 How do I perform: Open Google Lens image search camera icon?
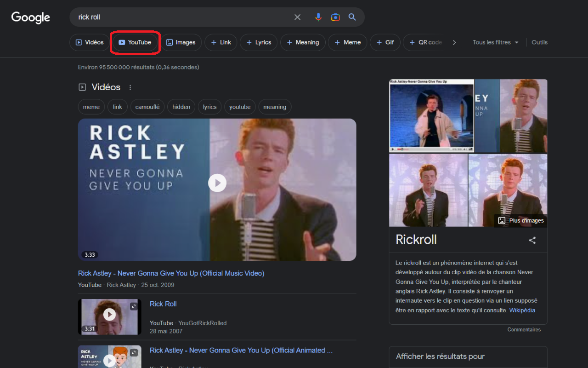point(335,17)
